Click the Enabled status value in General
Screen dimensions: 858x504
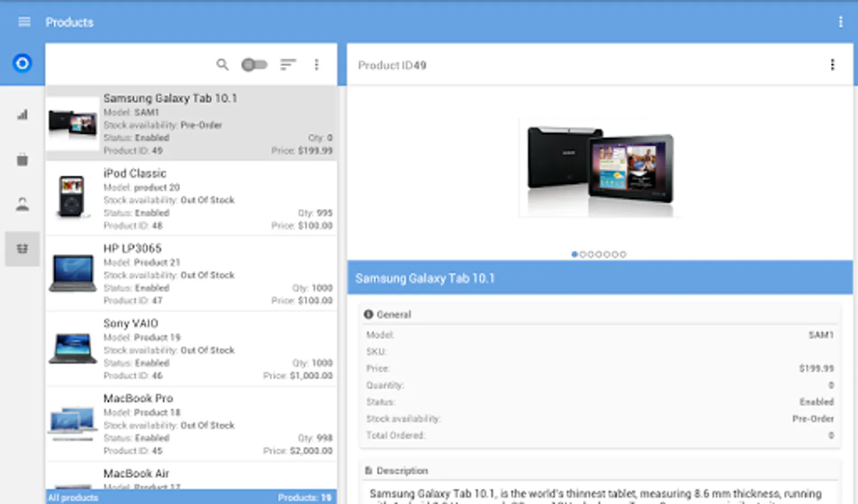pyautogui.click(x=817, y=402)
